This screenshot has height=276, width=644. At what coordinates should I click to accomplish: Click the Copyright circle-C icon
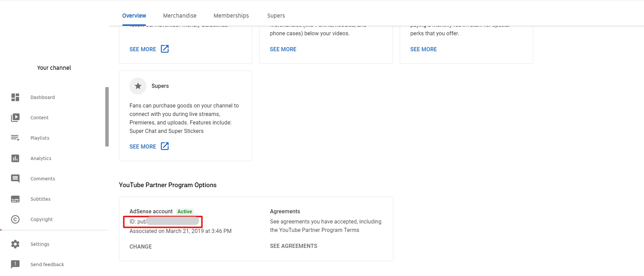[x=15, y=219]
